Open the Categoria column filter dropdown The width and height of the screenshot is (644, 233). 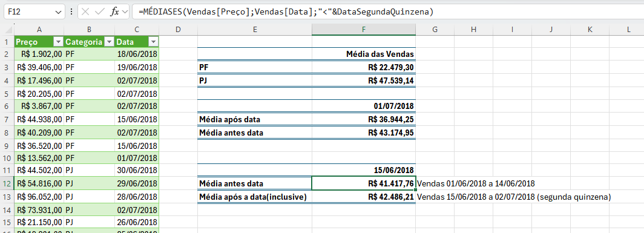pos(109,42)
